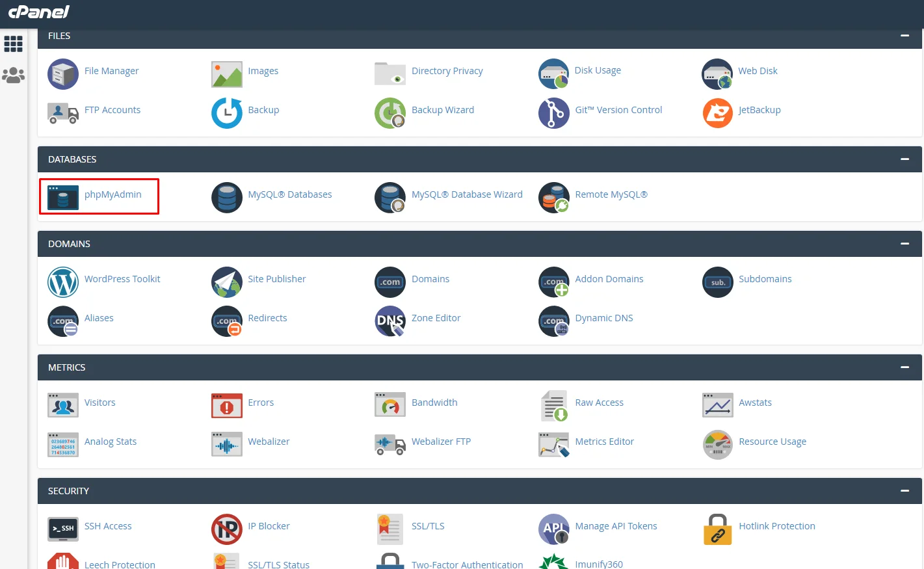Open the Errors warning icon
Viewport: 924px width, 569px height.
[x=227, y=405]
